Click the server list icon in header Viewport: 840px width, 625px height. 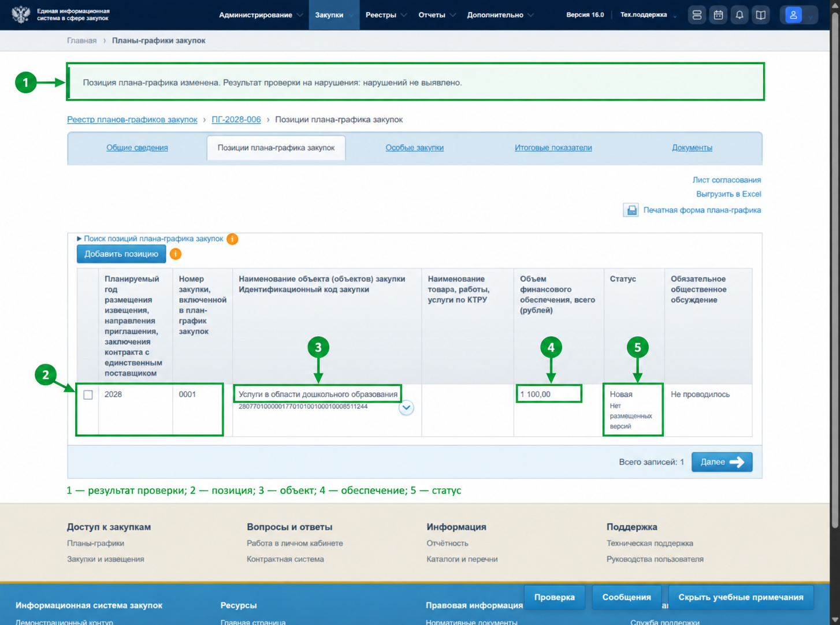click(x=697, y=15)
